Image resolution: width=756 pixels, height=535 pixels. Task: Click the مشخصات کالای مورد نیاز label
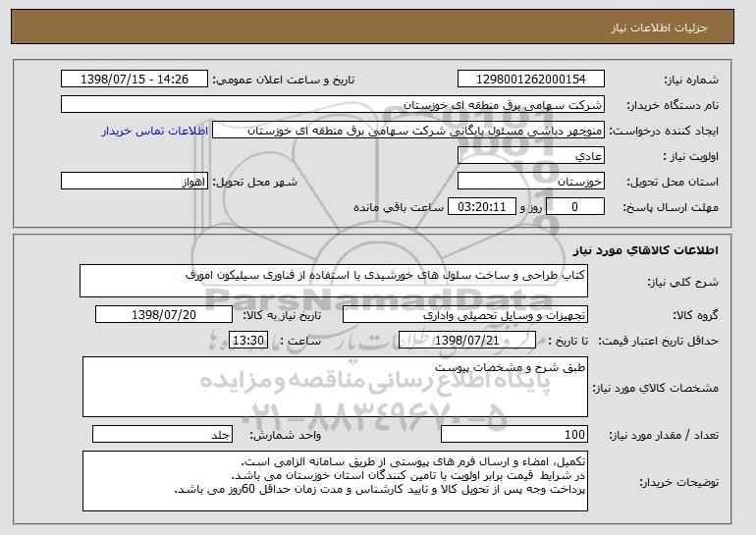(655, 388)
